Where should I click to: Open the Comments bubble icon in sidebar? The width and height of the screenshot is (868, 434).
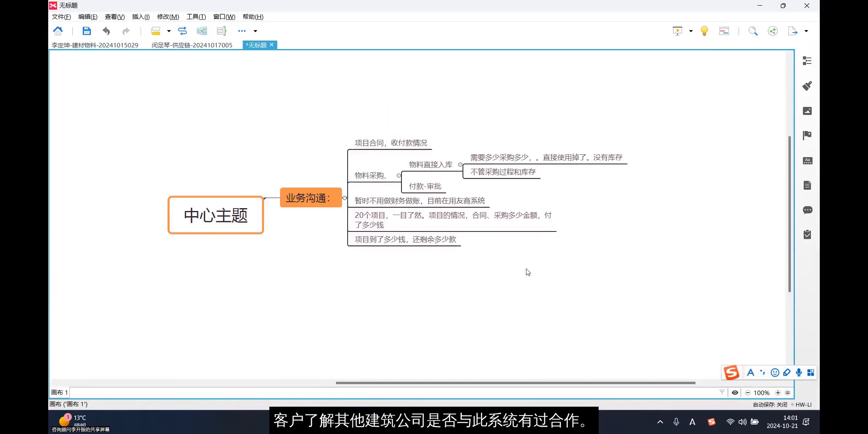pos(807,210)
